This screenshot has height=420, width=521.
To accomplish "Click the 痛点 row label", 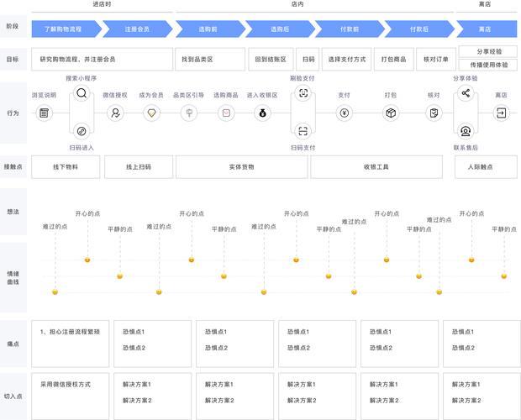I will tap(13, 344).
